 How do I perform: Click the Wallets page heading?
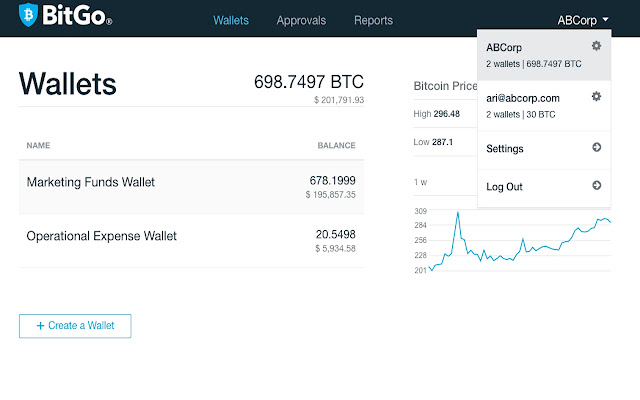point(68,84)
